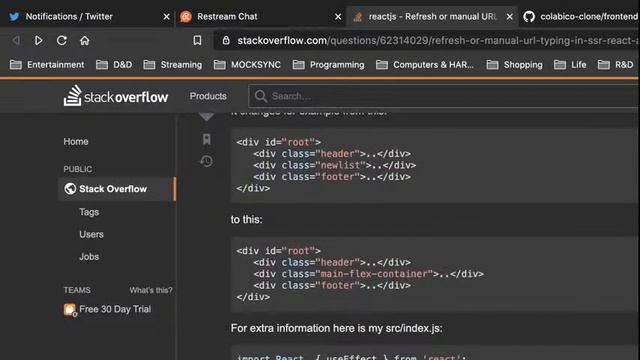This screenshot has height=360, width=640.
Task: Open the Shopping bookmarks folder
Action: [515, 64]
